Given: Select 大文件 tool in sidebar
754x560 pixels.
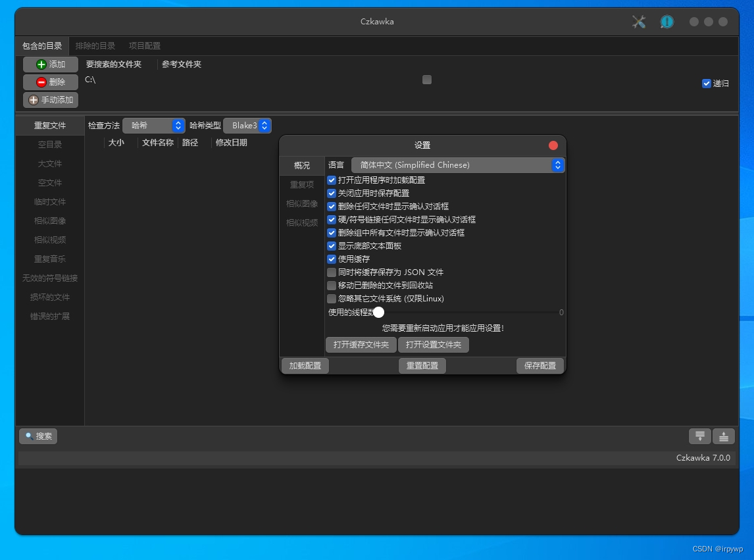Looking at the screenshot, I should [x=50, y=164].
